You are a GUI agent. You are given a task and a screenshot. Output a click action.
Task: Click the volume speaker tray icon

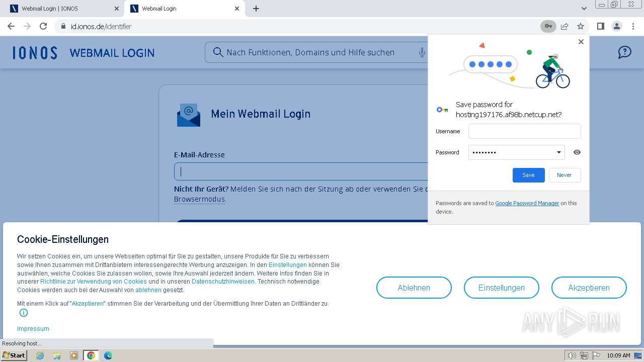point(572,355)
